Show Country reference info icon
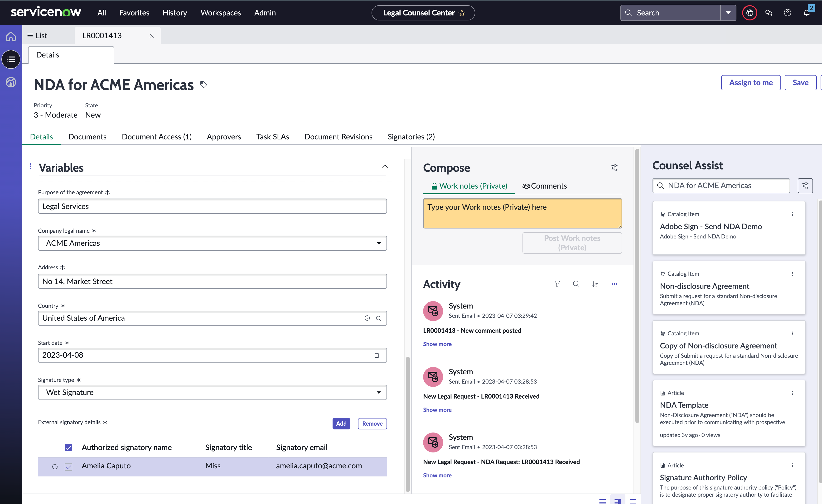 [367, 318]
